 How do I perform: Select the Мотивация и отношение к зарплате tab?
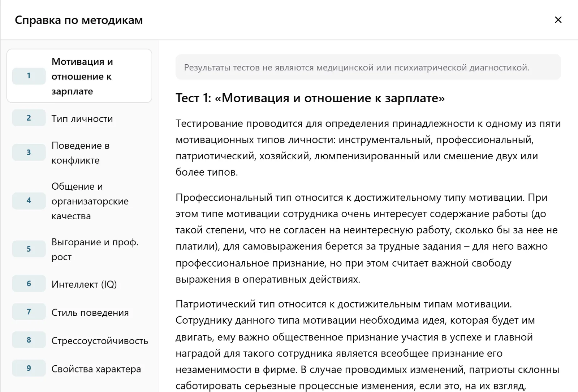[x=79, y=76]
